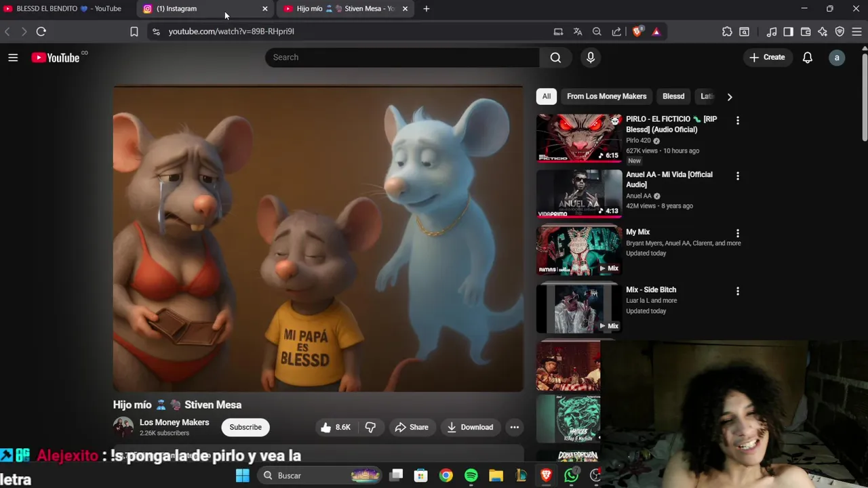Toggle the browser sidebar panel icon
The image size is (868, 488).
point(788,31)
